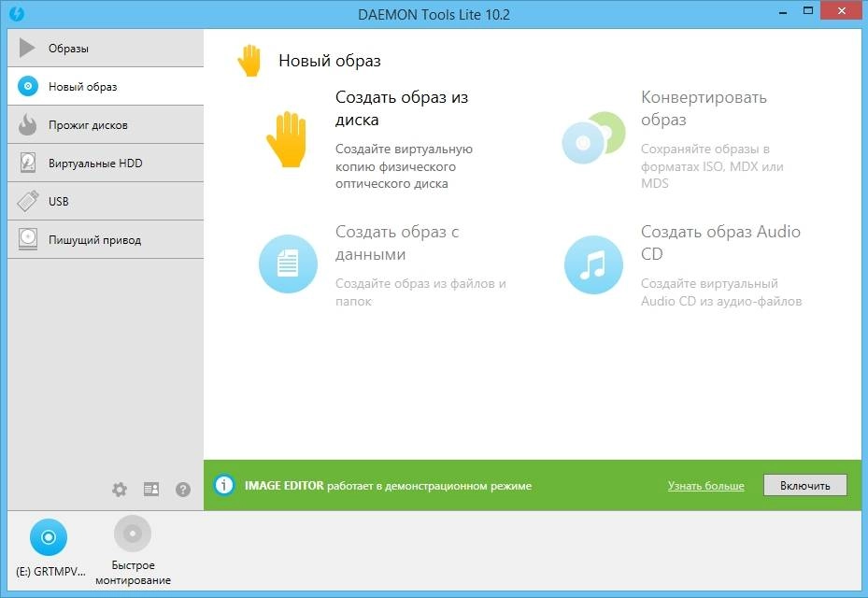Click the Создать образ Audio CD title
Screen dimensions: 868x598
720,242
